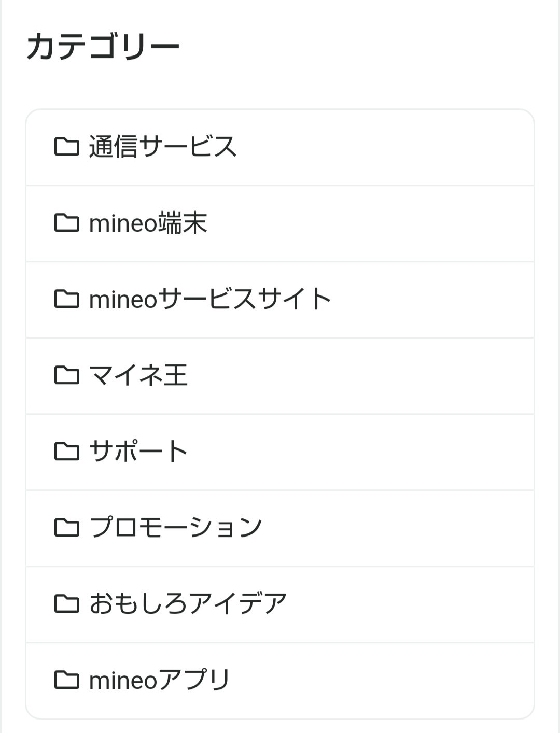Open the サポート category link
Image resolution: width=560 pixels, height=733 pixels.
pyautogui.click(x=138, y=452)
